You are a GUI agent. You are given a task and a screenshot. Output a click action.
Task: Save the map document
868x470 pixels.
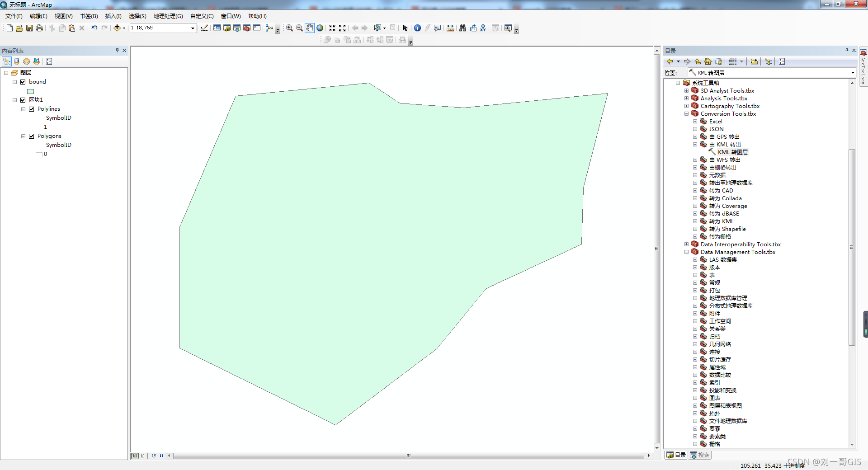pyautogui.click(x=29, y=28)
